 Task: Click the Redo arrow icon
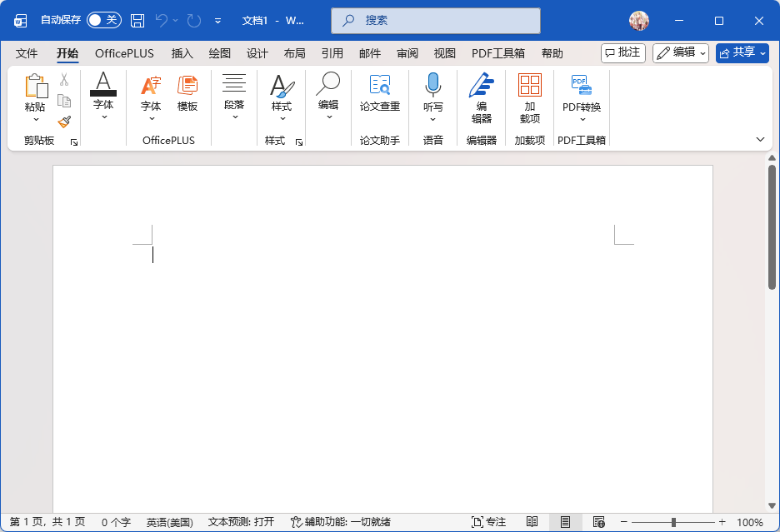(194, 20)
